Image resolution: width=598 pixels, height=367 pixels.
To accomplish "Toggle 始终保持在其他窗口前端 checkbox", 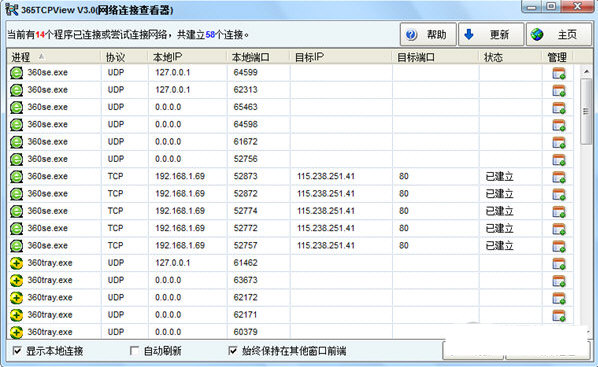I will tap(232, 350).
